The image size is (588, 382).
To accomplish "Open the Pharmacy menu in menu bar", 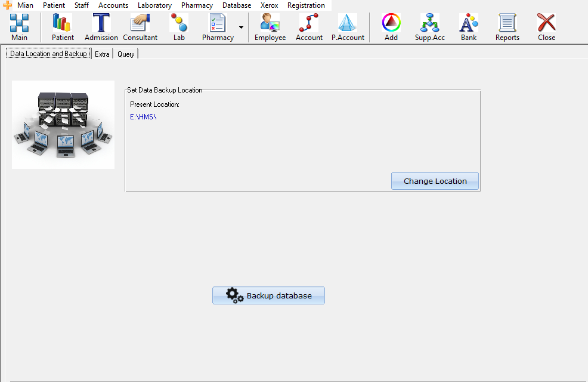I will pyautogui.click(x=197, y=5).
